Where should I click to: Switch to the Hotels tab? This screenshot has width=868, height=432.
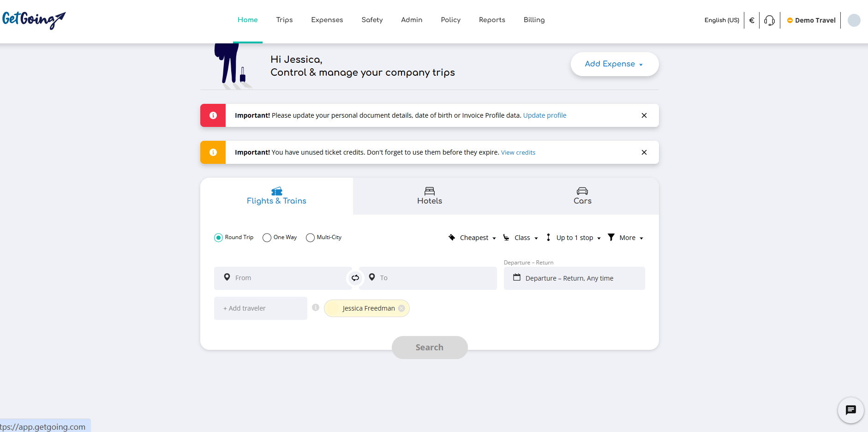pos(430,196)
